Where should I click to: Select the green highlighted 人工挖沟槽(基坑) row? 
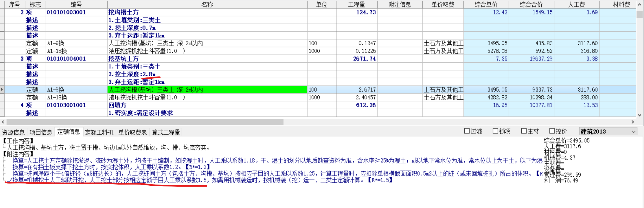[207, 90]
